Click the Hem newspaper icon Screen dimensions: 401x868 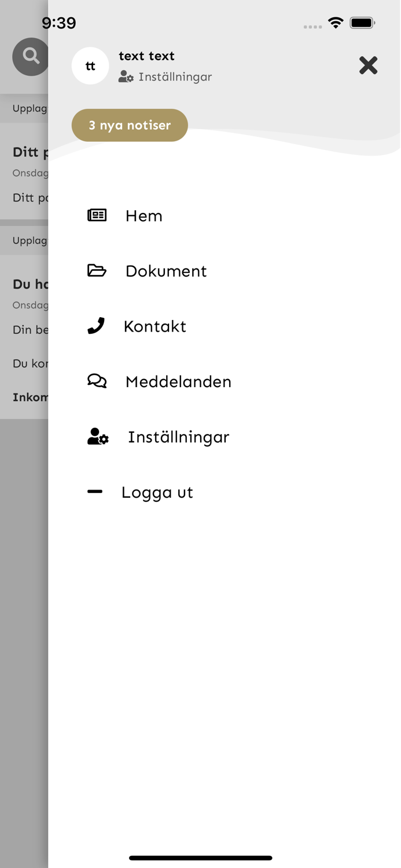pos(97,215)
